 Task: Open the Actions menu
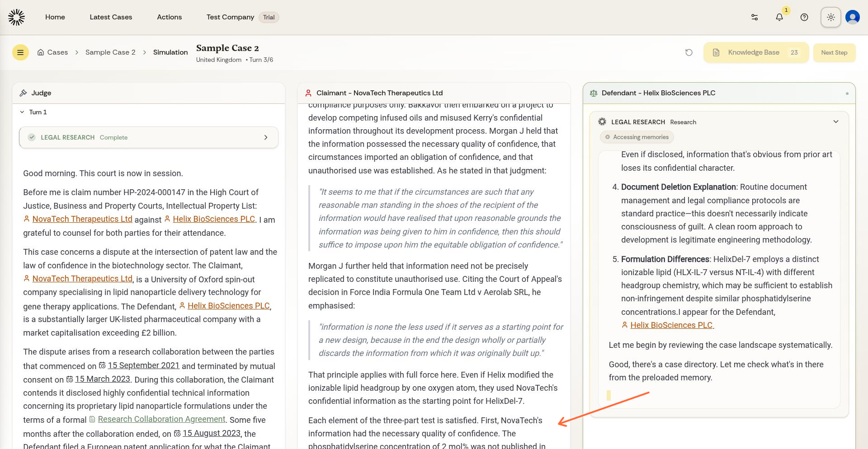(x=169, y=17)
